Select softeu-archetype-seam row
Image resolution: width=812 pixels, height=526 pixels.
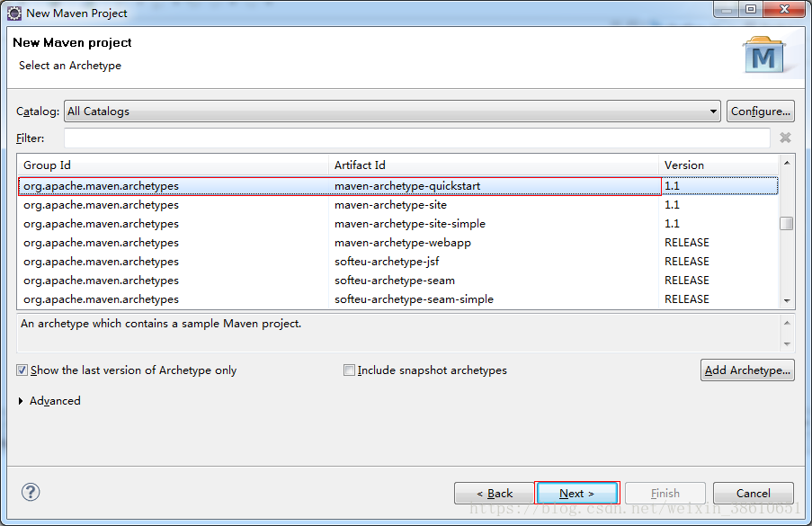(397, 281)
